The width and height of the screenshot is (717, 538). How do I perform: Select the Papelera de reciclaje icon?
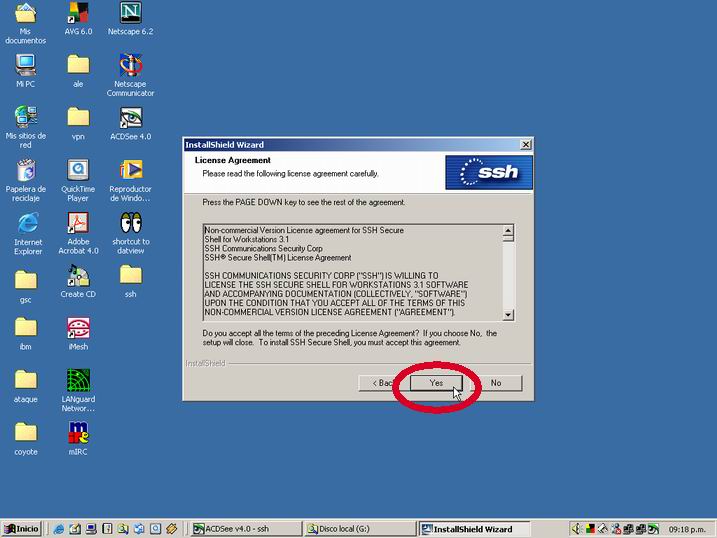pos(26,181)
